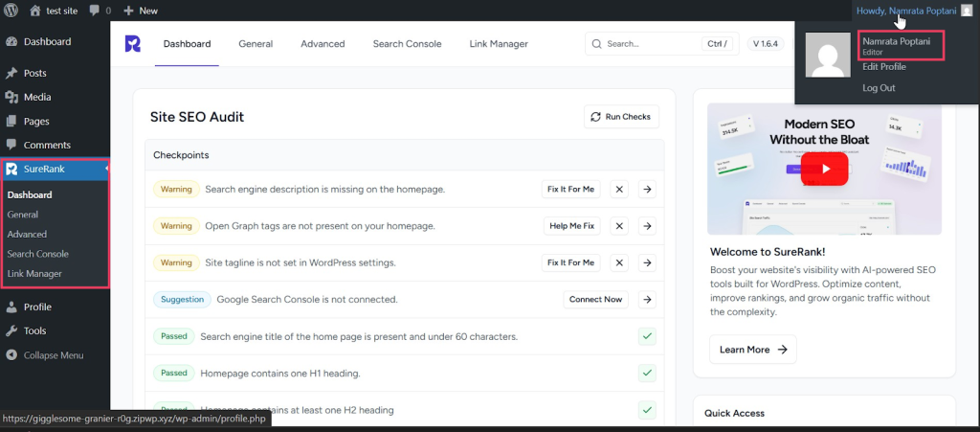Image resolution: width=980 pixels, height=432 pixels.
Task: Visit test site home link
Action: (54, 10)
